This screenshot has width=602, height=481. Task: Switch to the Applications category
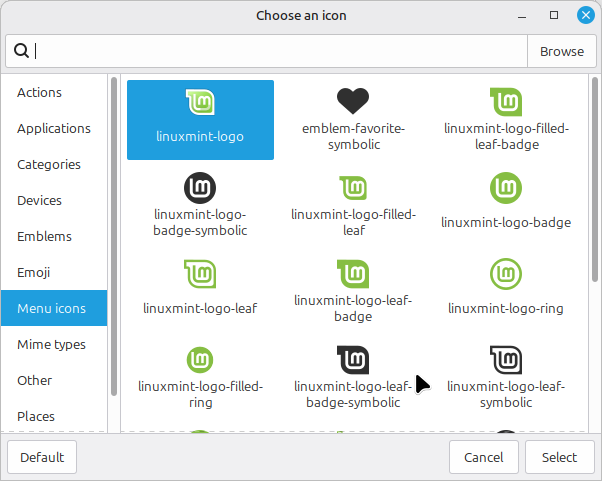pos(54,128)
